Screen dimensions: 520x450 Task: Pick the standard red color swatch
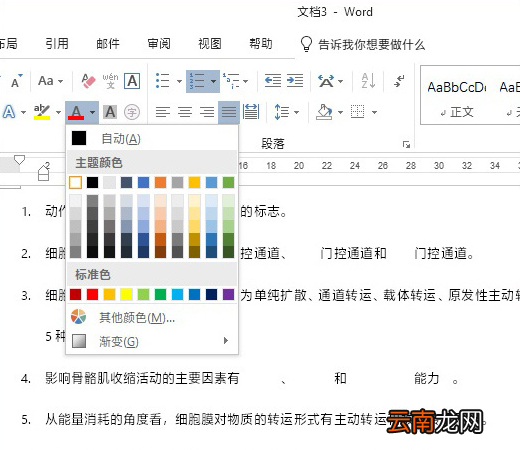click(x=92, y=295)
